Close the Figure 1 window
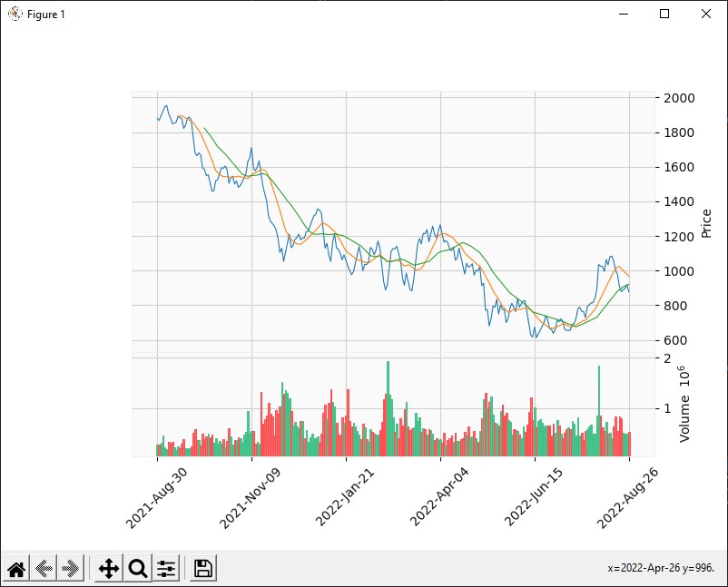Viewport: 728px width, 587px height. tap(705, 14)
